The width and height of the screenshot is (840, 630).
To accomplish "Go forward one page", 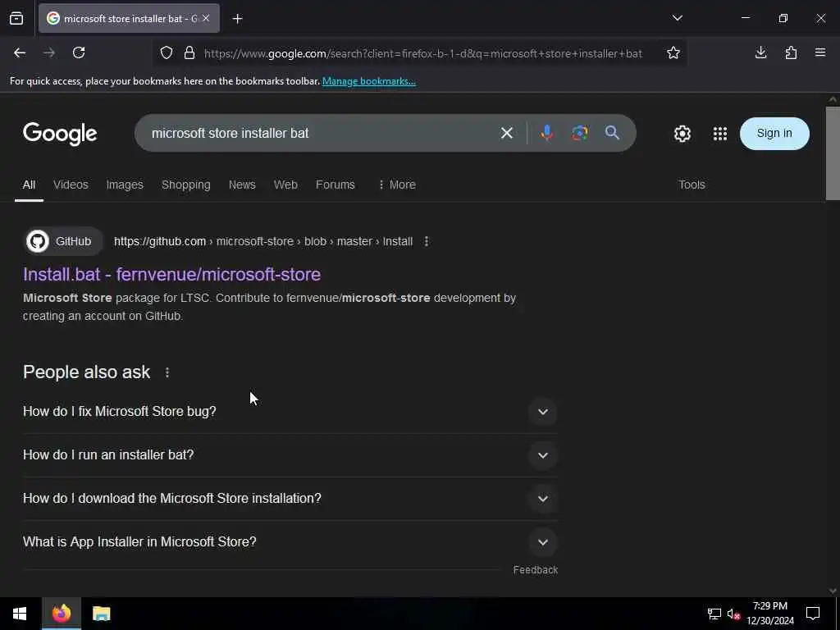I will (x=48, y=52).
